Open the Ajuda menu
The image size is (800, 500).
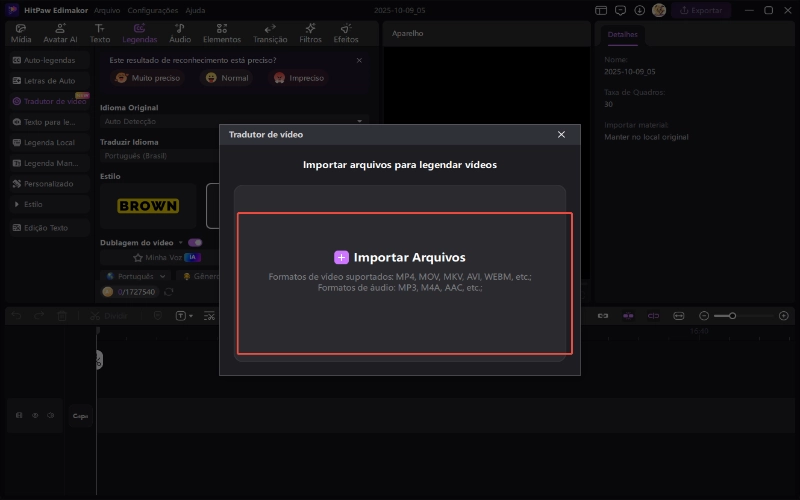(195, 10)
